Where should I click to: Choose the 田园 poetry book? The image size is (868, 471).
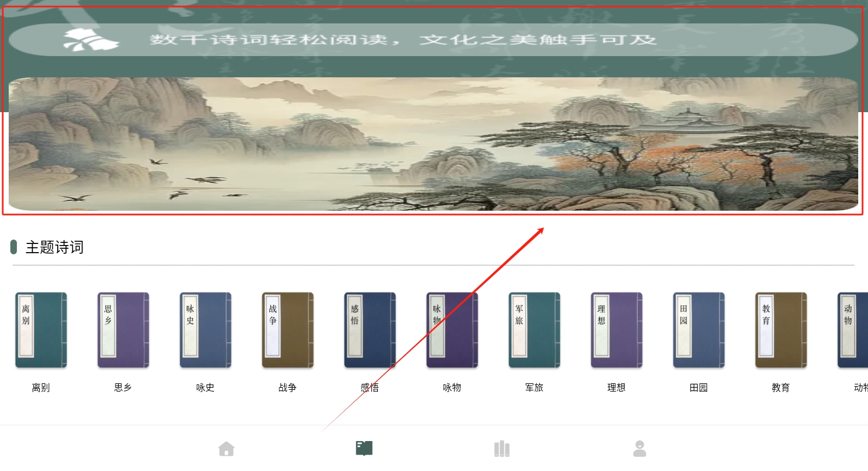pyautogui.click(x=699, y=330)
